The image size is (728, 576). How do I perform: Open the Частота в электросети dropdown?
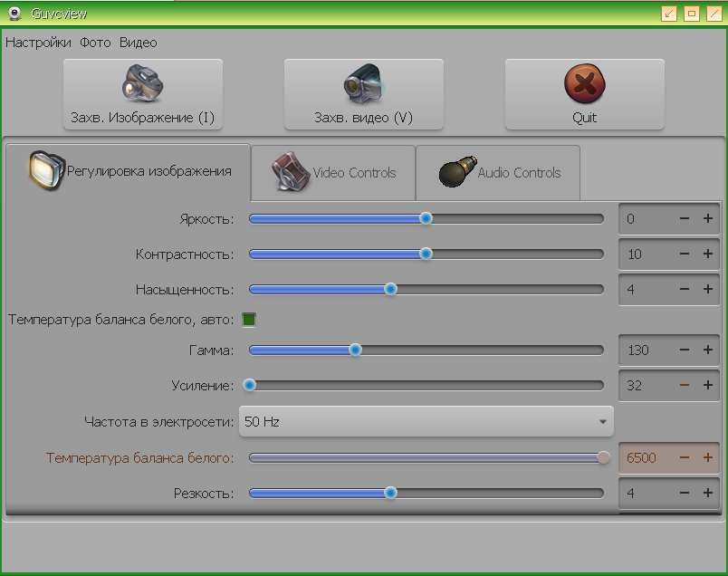(426, 421)
